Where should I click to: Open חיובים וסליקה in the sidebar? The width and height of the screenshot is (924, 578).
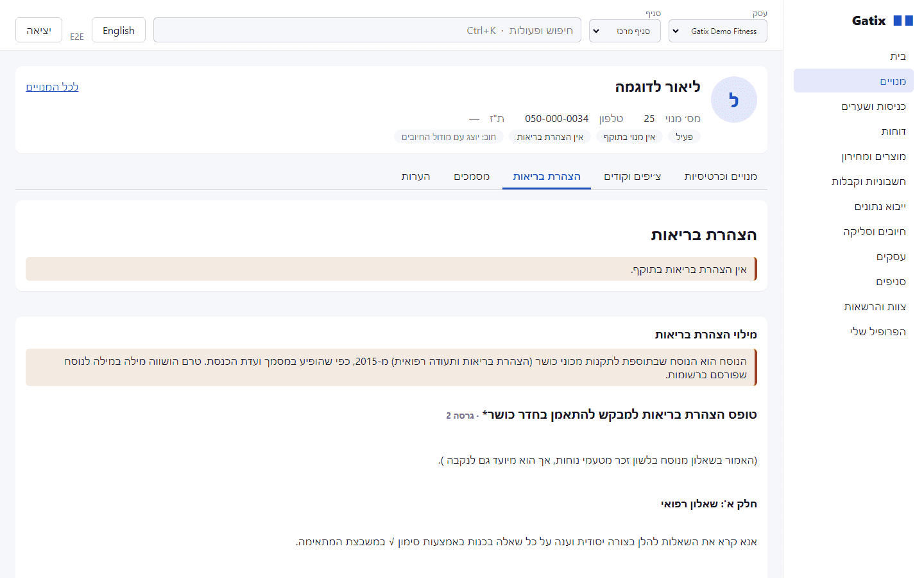tap(853, 232)
